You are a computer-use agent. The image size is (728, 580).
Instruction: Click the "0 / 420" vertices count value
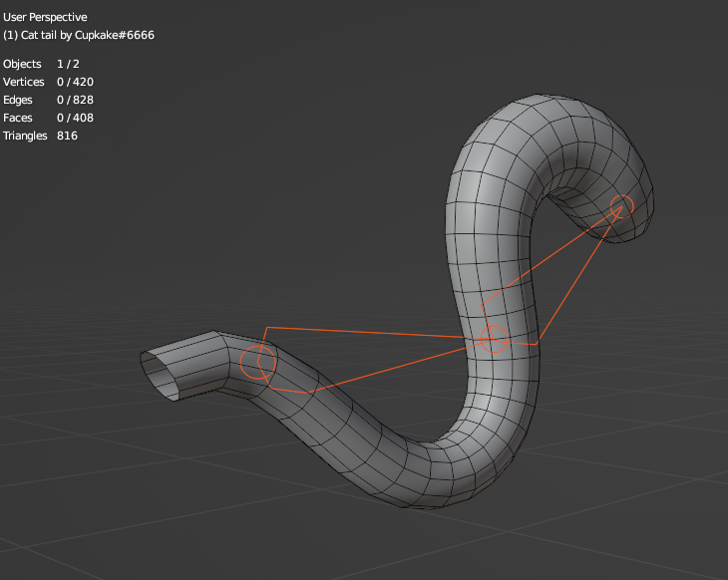(75, 82)
